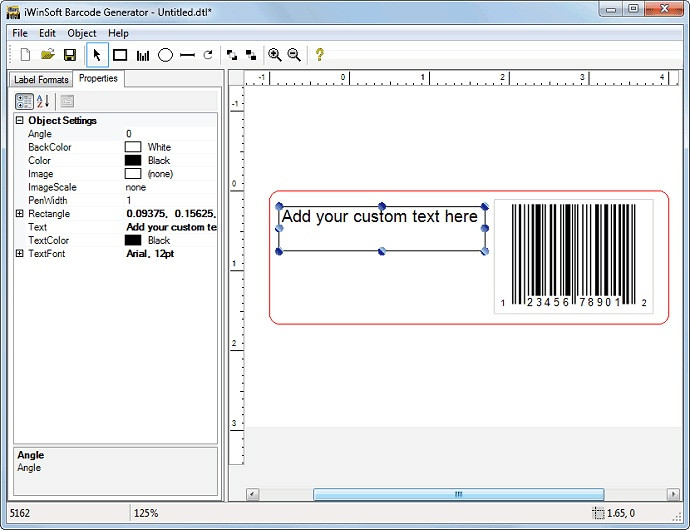
Task: Click the zoom in magnifier icon
Action: [x=275, y=55]
